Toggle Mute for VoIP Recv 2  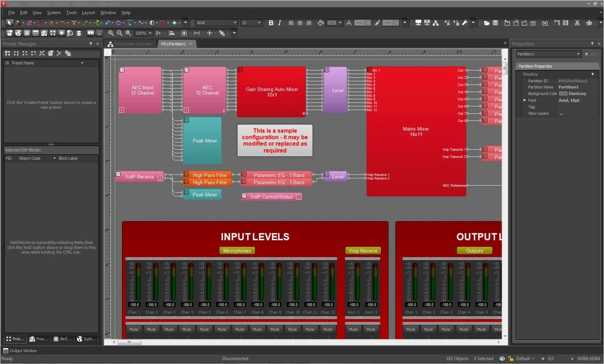371,329
